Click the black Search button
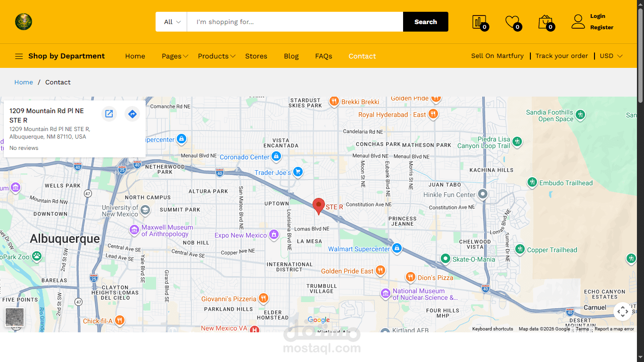Screen dimensions: 644x362 click(x=426, y=22)
